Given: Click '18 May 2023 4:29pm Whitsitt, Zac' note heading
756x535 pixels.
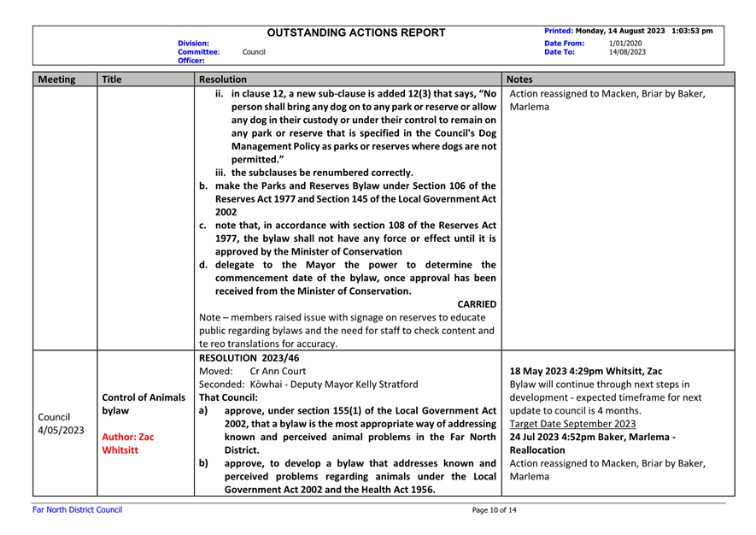Looking at the screenshot, I should tap(586, 372).
